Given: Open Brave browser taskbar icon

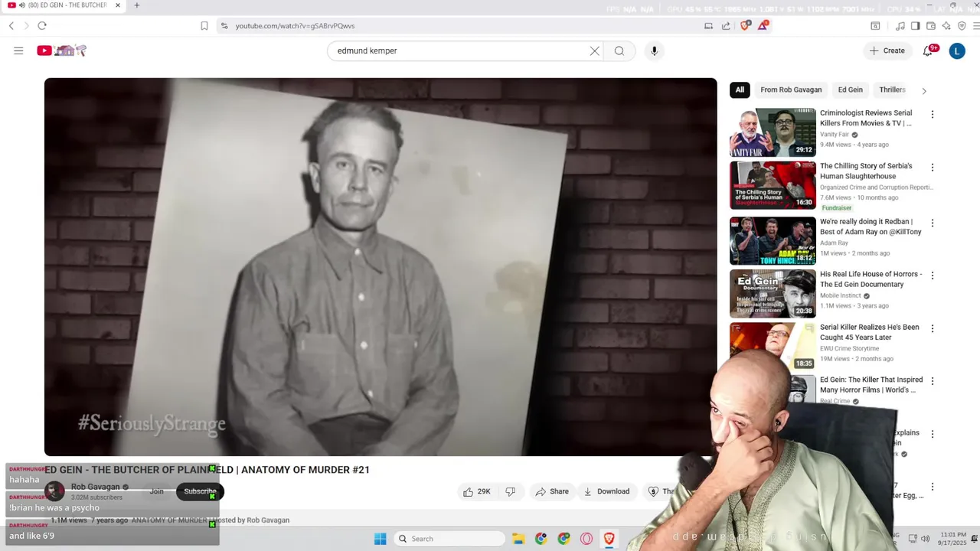Looking at the screenshot, I should click(x=609, y=539).
